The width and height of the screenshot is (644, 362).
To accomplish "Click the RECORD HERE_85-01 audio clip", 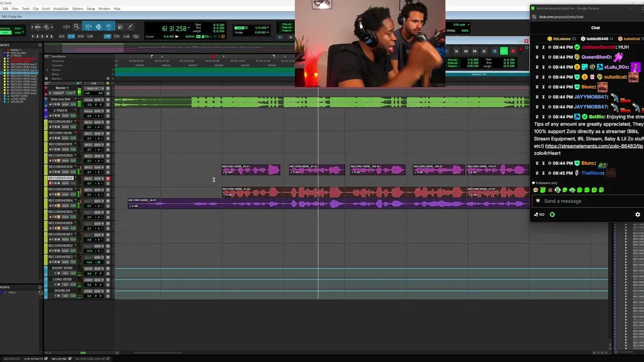I will tap(251, 170).
